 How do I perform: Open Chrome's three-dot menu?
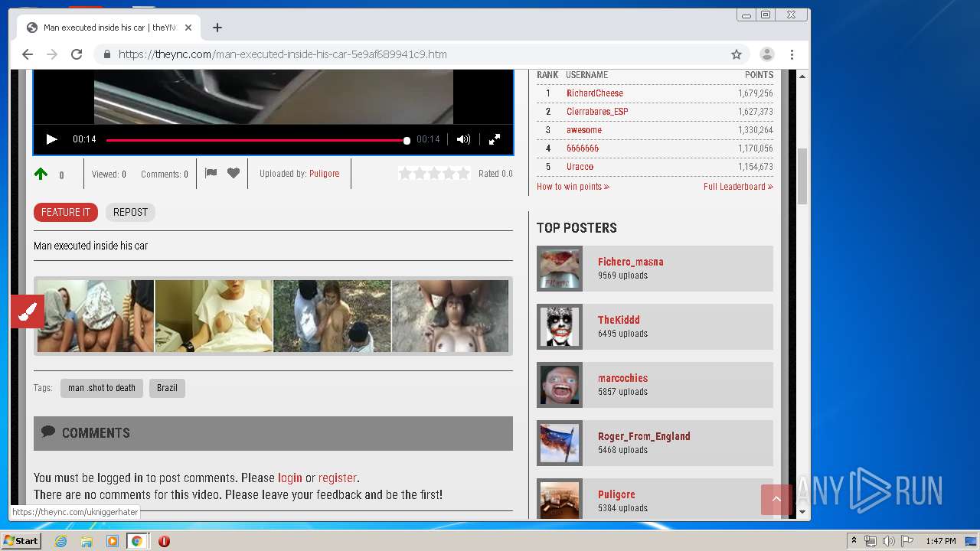pyautogui.click(x=792, y=54)
